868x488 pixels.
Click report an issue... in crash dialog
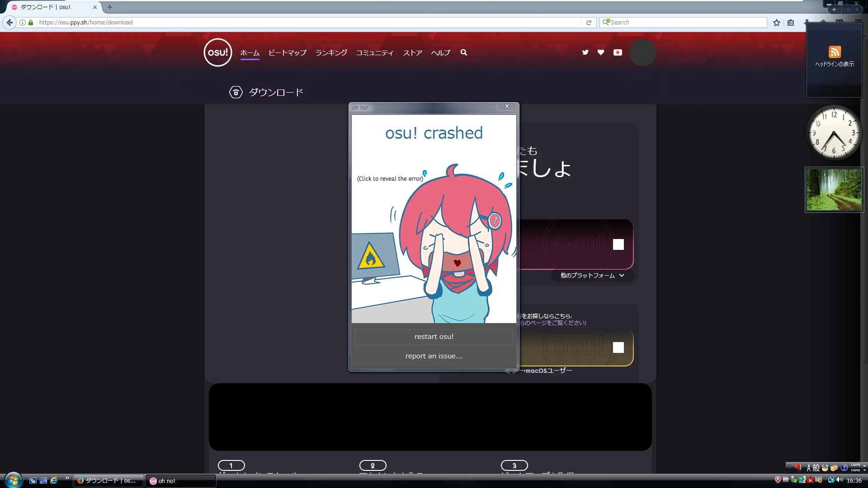tap(434, 356)
